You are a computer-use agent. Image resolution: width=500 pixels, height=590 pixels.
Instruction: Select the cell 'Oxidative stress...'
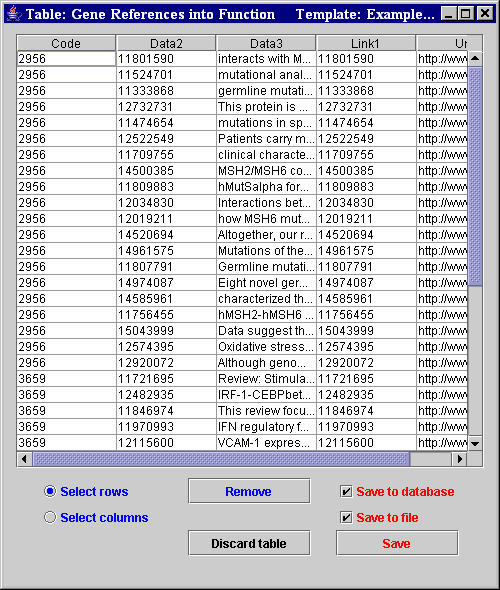coord(266,347)
